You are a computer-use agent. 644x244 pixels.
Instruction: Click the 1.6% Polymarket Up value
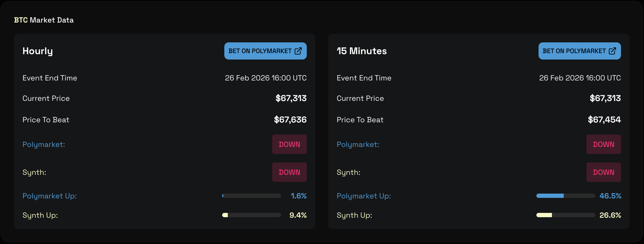pyautogui.click(x=299, y=196)
